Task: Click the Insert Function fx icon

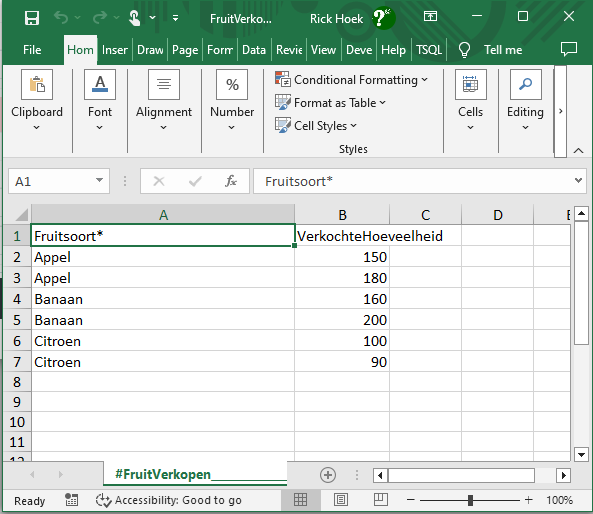Action: coord(231,182)
